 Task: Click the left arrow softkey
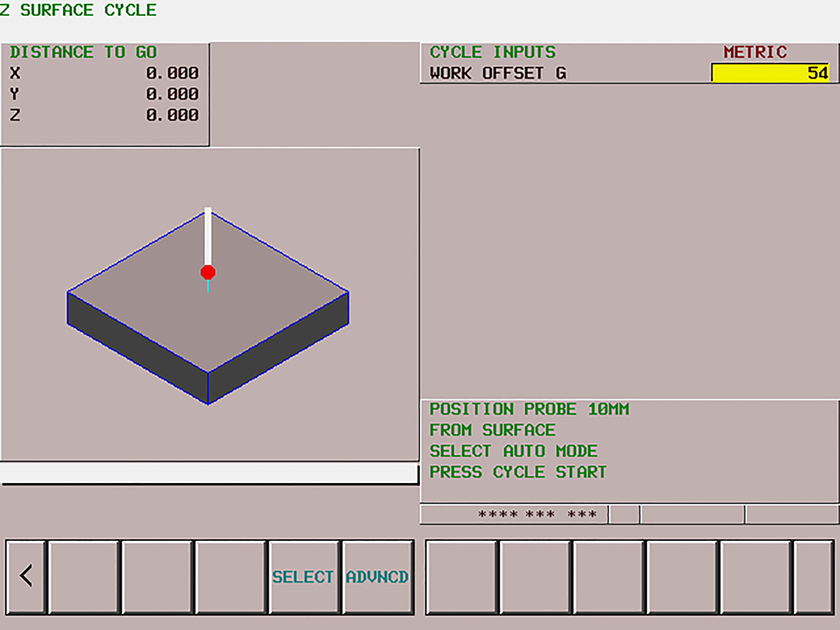(26, 576)
